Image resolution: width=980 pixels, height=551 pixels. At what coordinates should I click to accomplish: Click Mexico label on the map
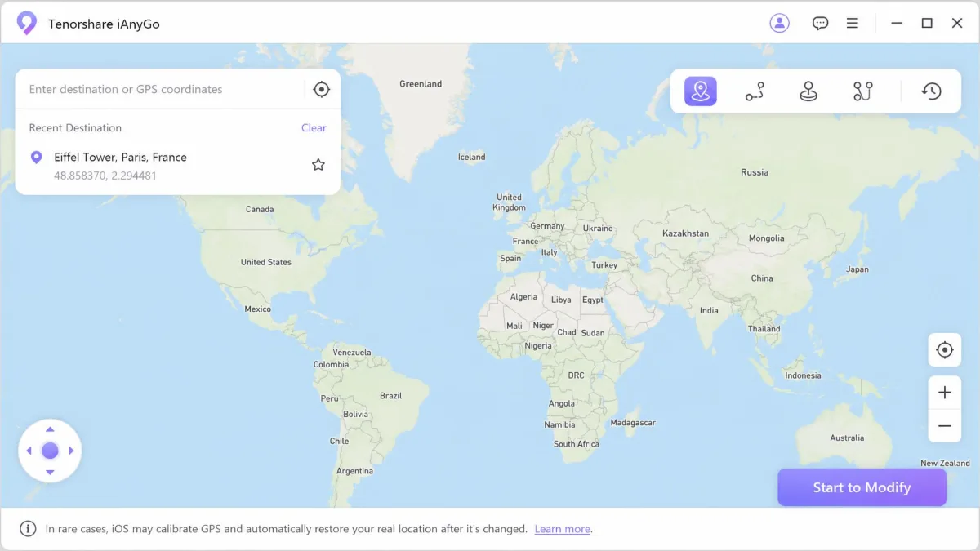258,309
